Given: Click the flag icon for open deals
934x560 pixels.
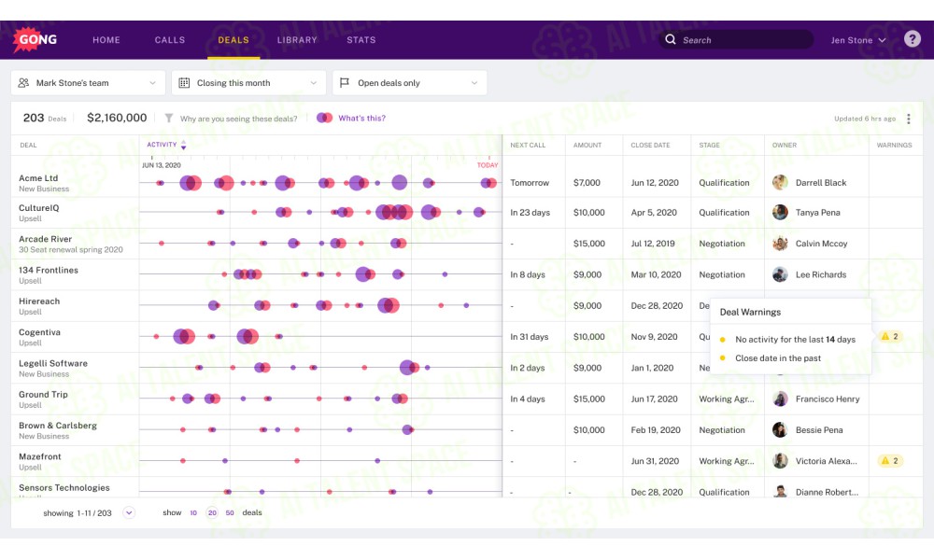Looking at the screenshot, I should click(345, 83).
